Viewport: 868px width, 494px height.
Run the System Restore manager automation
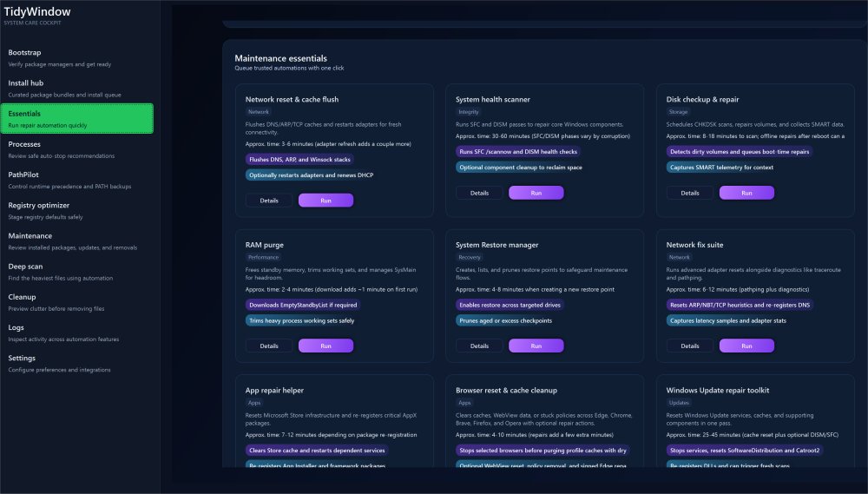(x=536, y=346)
